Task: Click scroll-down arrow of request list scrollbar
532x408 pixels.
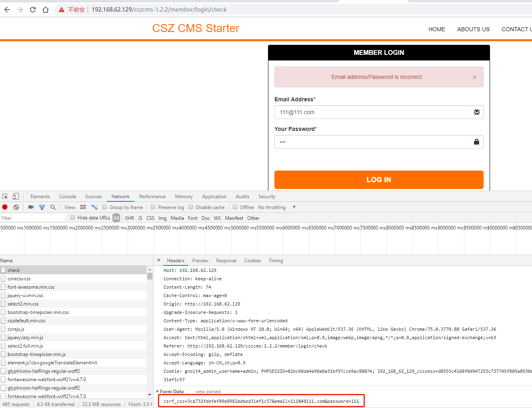Action: coord(150,395)
